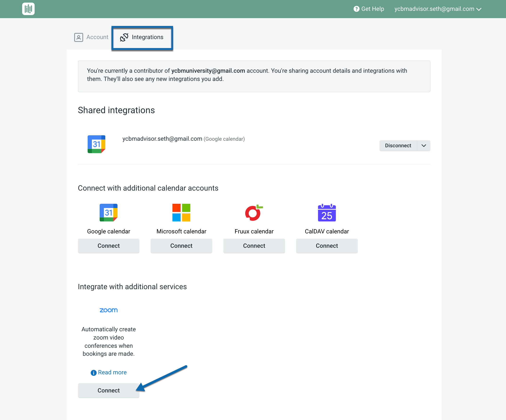Click the Fruux calendar logo
Screen dimensions: 506x420
254,212
